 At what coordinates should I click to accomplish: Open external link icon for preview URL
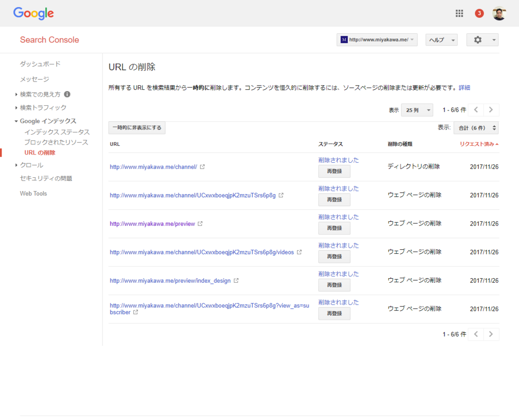click(x=200, y=224)
